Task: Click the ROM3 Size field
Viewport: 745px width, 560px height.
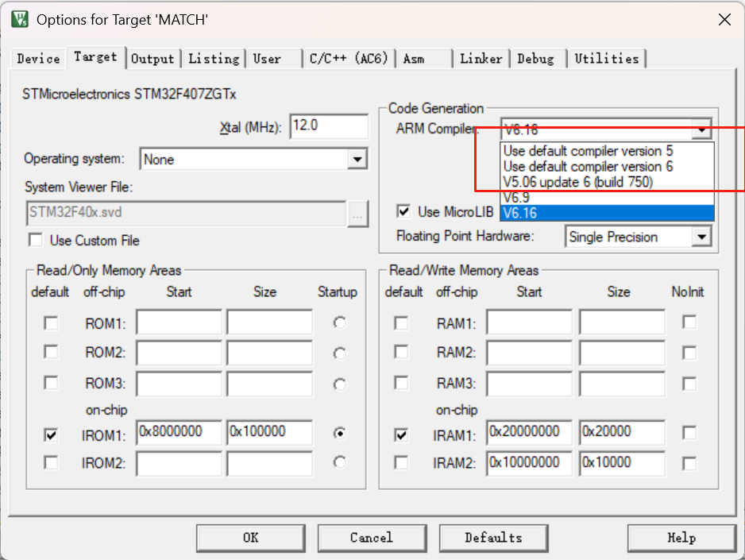Action: (270, 384)
